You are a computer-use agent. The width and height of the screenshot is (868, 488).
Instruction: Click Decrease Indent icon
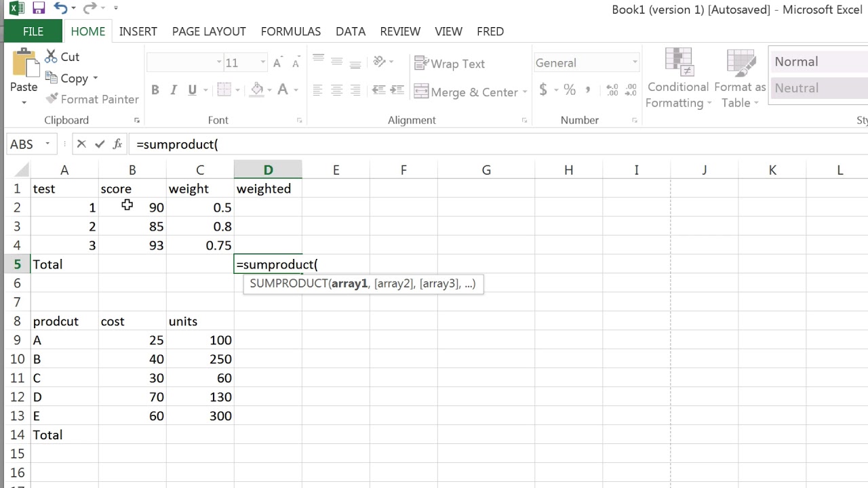pos(378,90)
